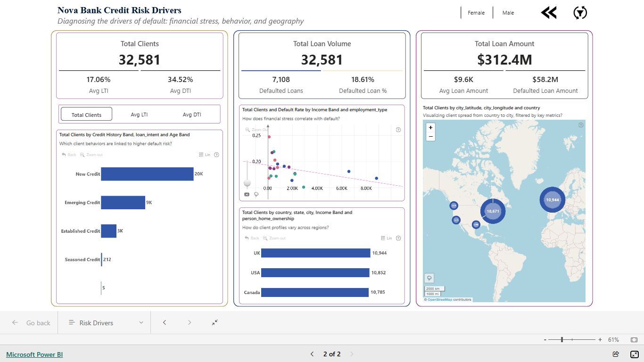Switch to the Avg LTI tab
Screen dimensions: 644x362
[x=139, y=115]
